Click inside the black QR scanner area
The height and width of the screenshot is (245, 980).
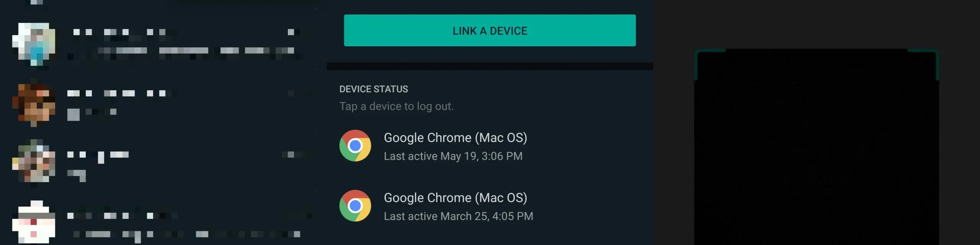(816, 153)
